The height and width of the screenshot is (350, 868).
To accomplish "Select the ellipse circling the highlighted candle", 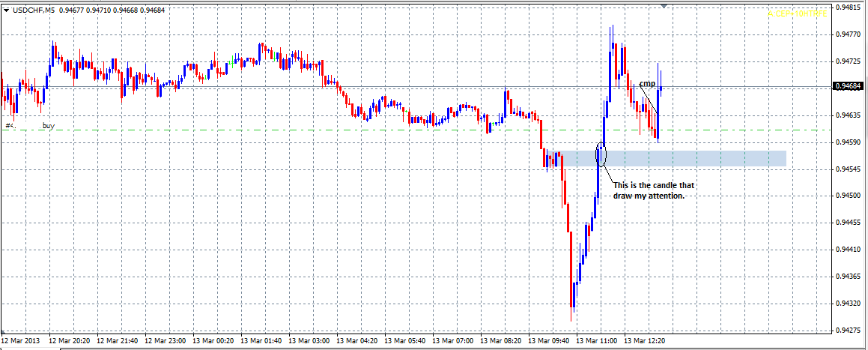I will tap(601, 153).
